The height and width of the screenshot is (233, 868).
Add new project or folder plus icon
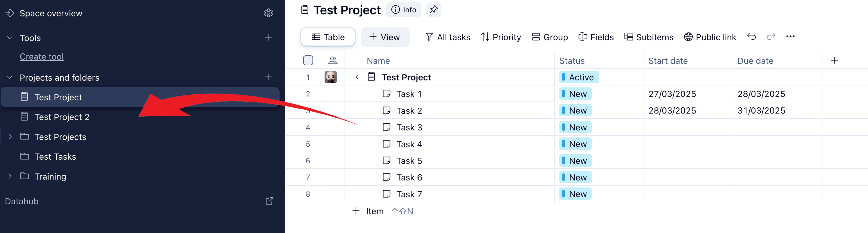point(268,77)
